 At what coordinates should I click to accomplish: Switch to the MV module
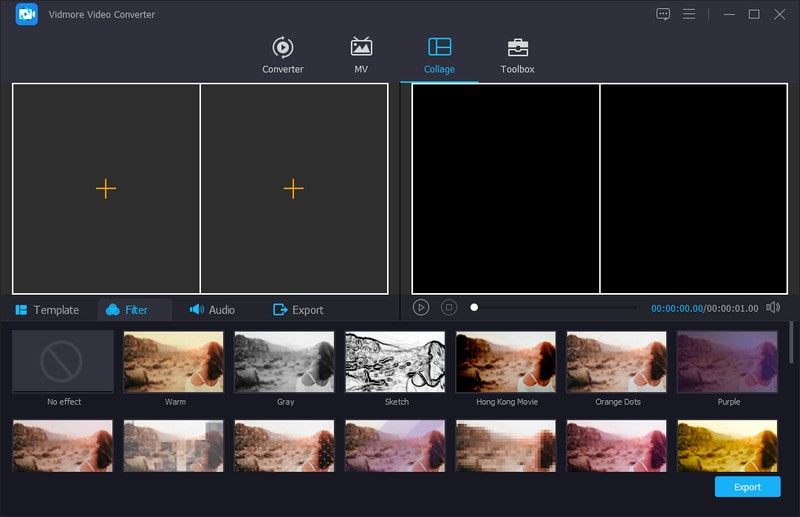pyautogui.click(x=361, y=55)
